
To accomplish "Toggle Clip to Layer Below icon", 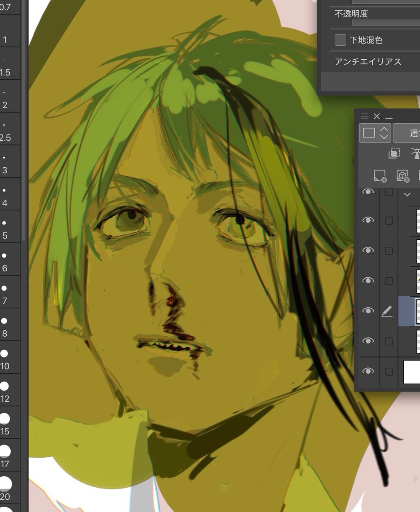I will [395, 154].
